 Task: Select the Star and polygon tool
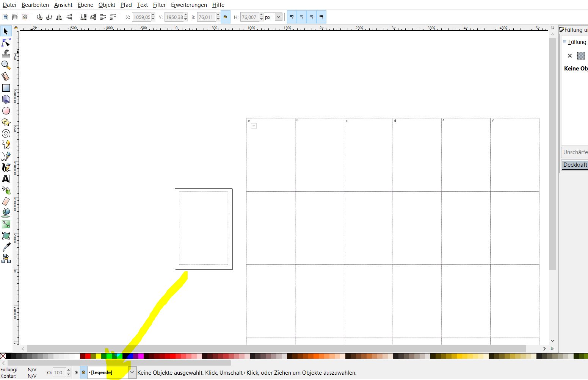tap(6, 122)
